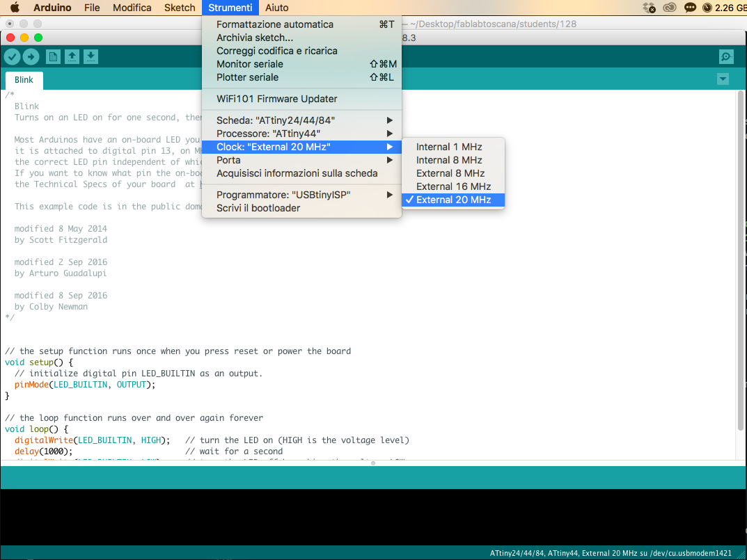Save sketch with the Save icon
Viewport: 747px width, 560px height.
click(x=91, y=56)
